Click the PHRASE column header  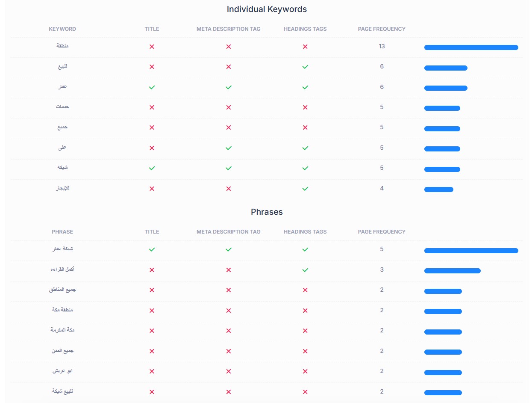(62, 232)
